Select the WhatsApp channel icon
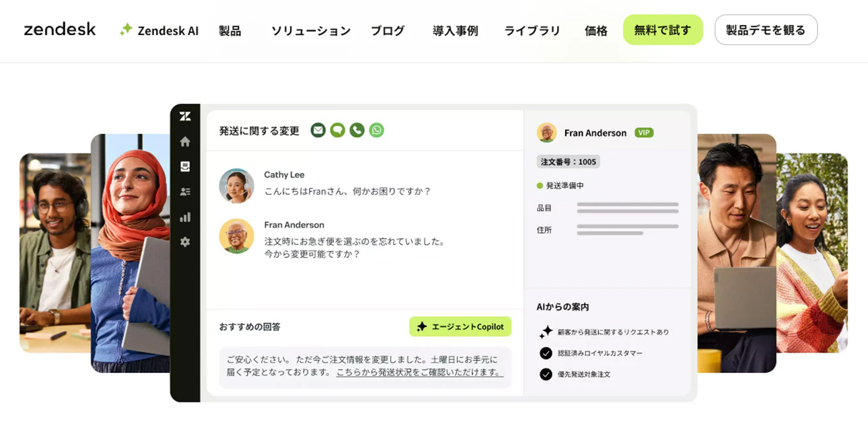 [377, 130]
